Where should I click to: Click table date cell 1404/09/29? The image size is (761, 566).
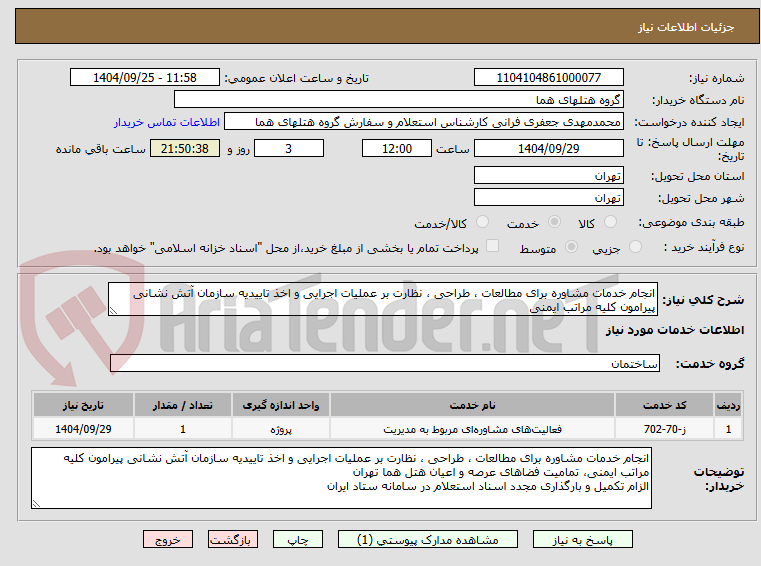point(83,429)
